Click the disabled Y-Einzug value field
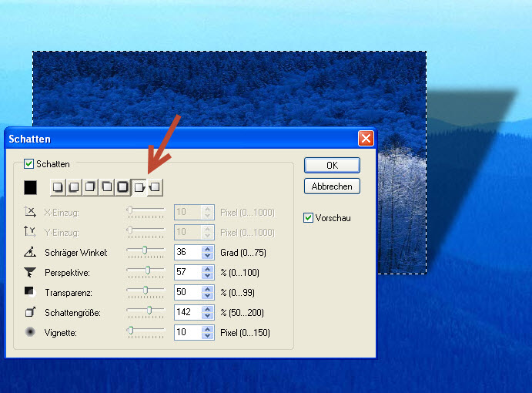Viewport: 532px width, 393px height. click(x=188, y=233)
